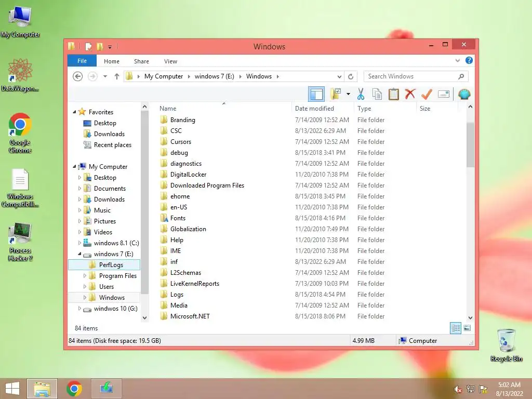Select Users folder in the navigation tree
532x399 pixels.
pos(106,287)
